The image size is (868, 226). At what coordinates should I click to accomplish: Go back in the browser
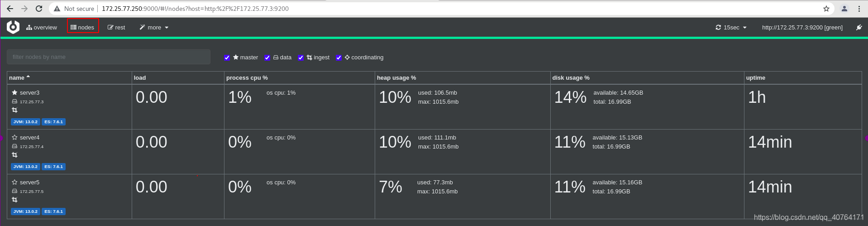tap(10, 9)
